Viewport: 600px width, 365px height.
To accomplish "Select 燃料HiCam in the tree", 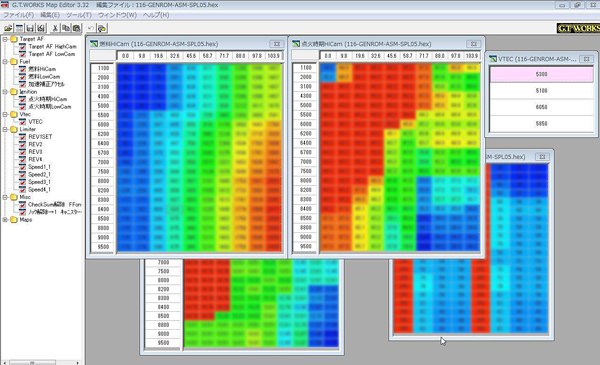I will 42,69.
